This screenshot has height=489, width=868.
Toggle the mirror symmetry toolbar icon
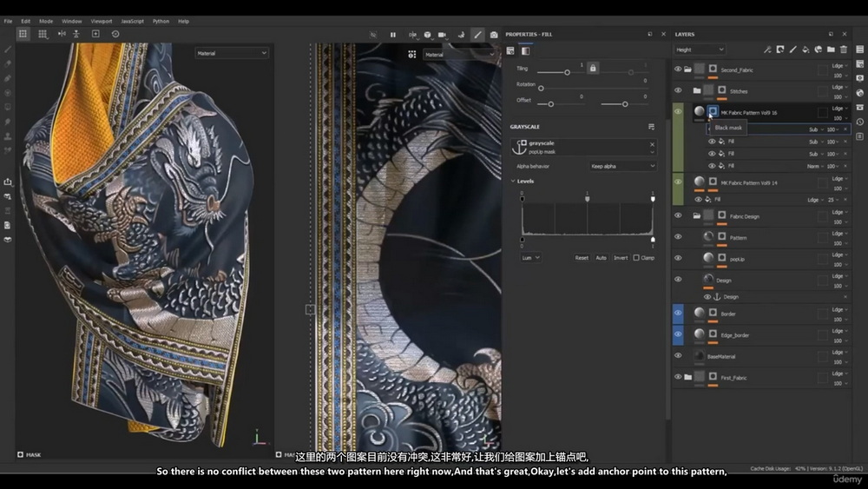62,34
